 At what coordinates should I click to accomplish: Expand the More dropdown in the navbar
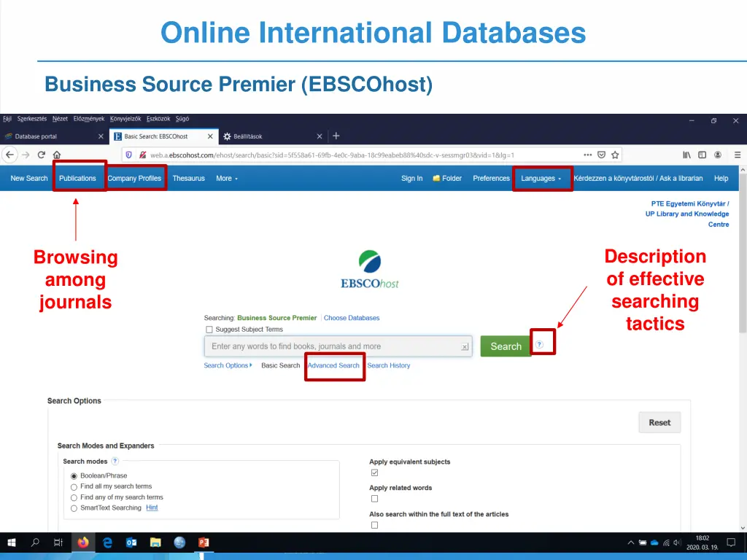(227, 178)
